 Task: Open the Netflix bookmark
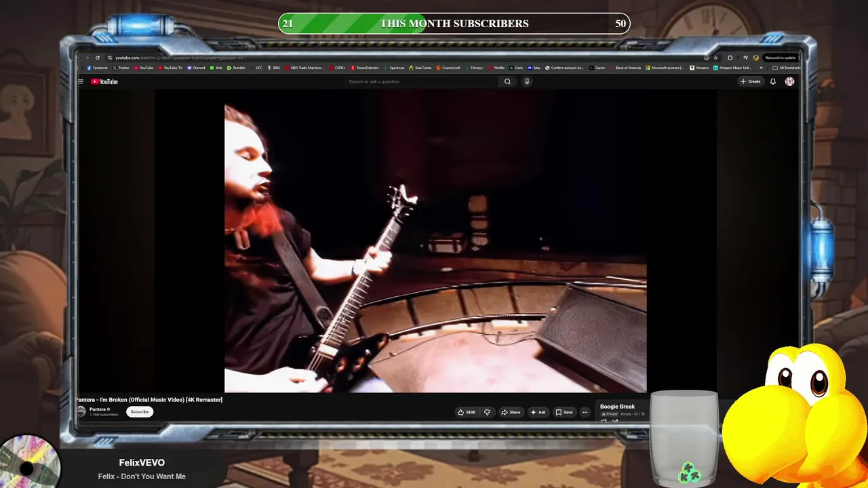point(496,68)
